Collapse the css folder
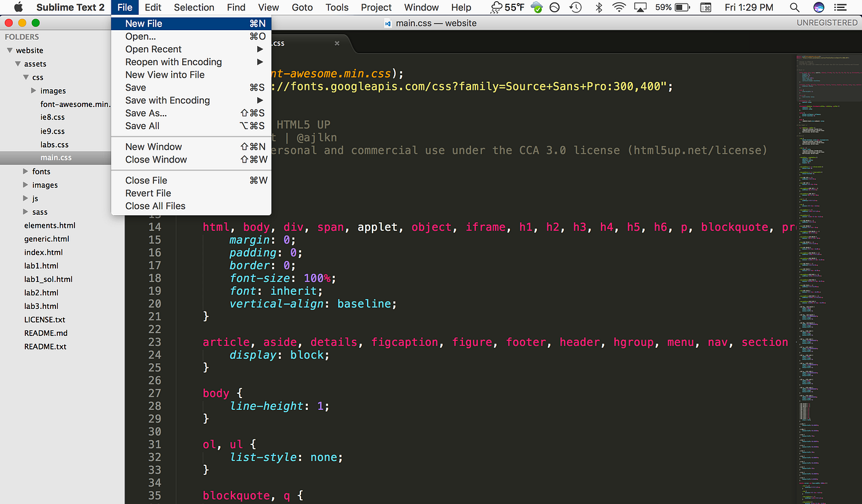 click(26, 78)
